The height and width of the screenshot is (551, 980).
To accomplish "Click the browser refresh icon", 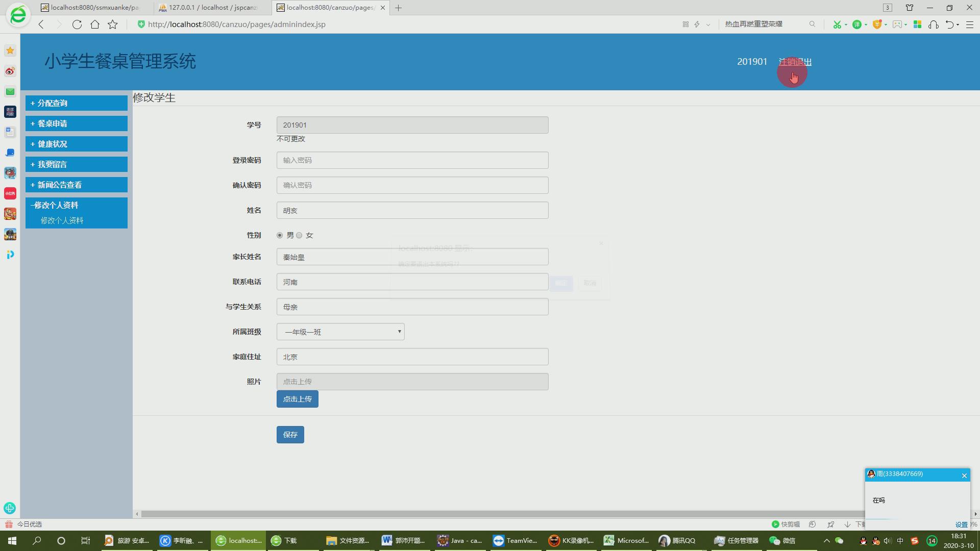I will point(77,24).
